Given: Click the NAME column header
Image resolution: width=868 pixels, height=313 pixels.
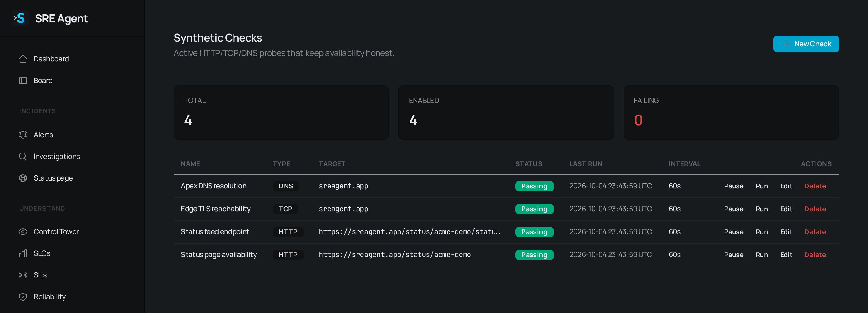Looking at the screenshot, I should click(190, 164).
